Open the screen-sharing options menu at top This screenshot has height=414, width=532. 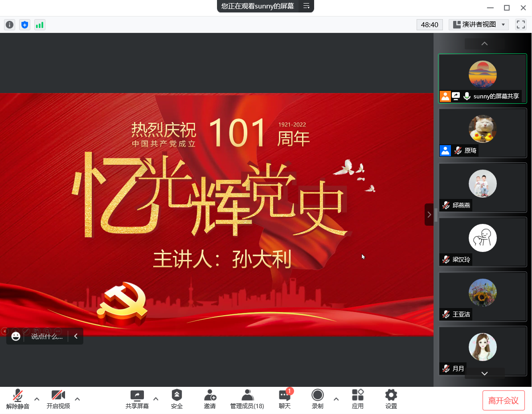tap(306, 6)
